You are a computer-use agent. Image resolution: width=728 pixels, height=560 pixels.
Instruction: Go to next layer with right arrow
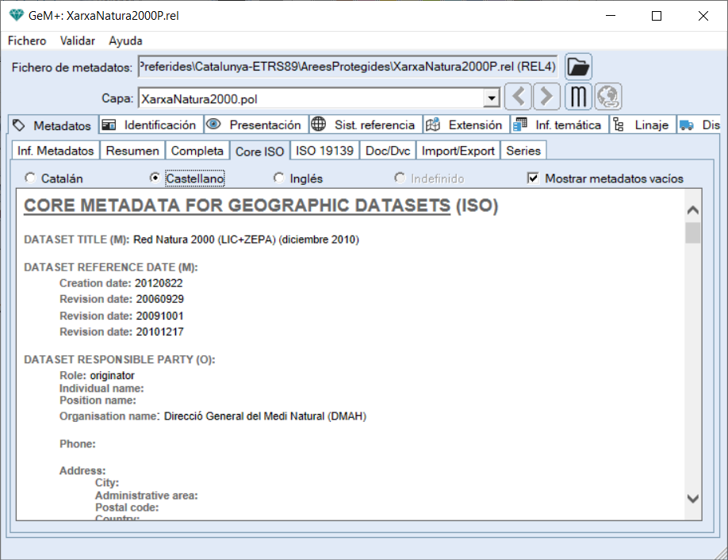coord(546,98)
